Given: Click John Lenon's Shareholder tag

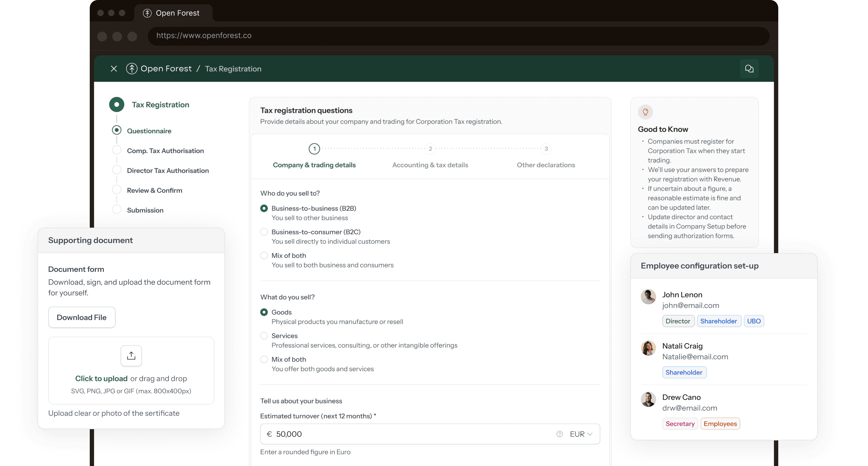Looking at the screenshot, I should point(718,321).
